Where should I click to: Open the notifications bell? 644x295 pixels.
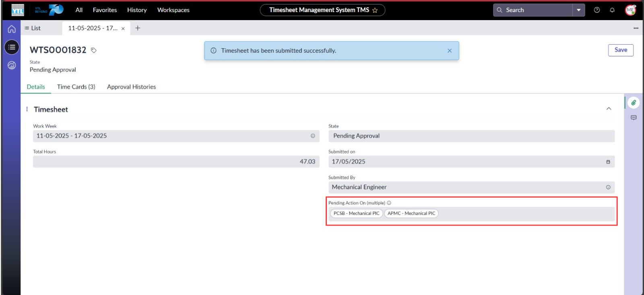pos(612,10)
